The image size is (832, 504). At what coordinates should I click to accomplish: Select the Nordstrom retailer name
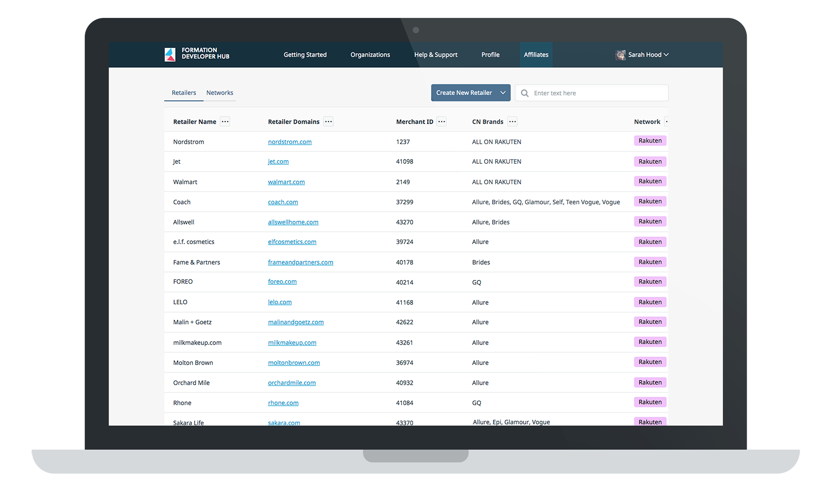pos(188,142)
